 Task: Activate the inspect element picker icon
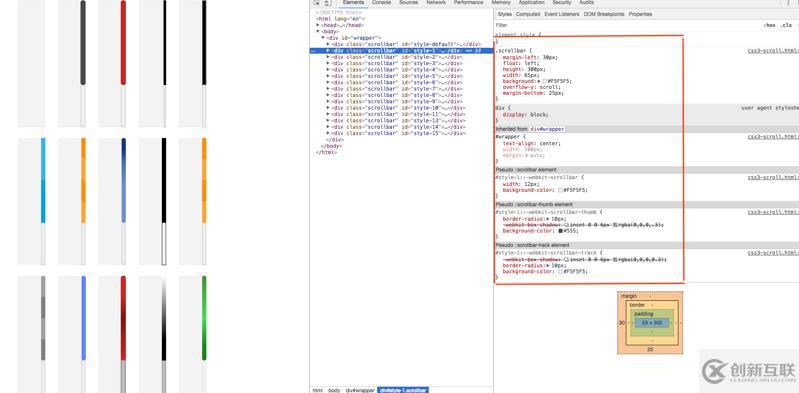pyautogui.click(x=316, y=3)
